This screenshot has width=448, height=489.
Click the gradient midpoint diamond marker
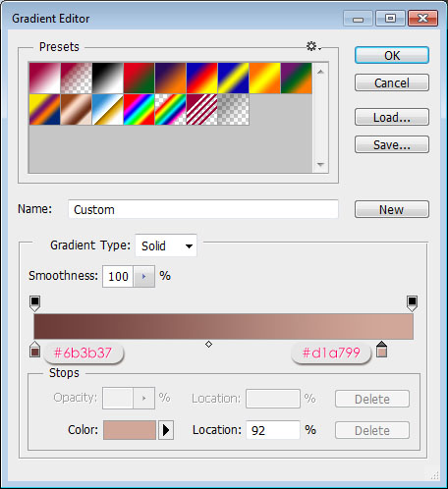(208, 344)
